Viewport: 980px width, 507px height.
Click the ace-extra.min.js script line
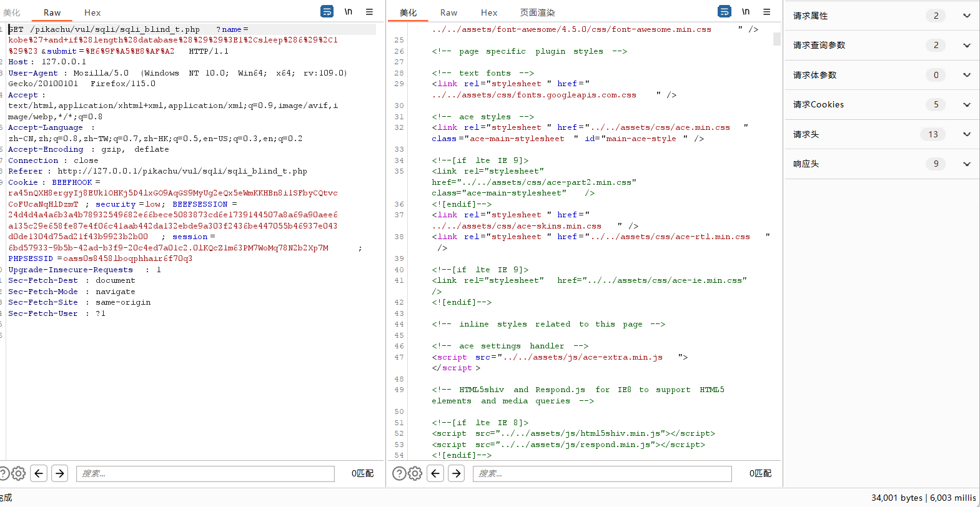pyautogui.click(x=560, y=357)
